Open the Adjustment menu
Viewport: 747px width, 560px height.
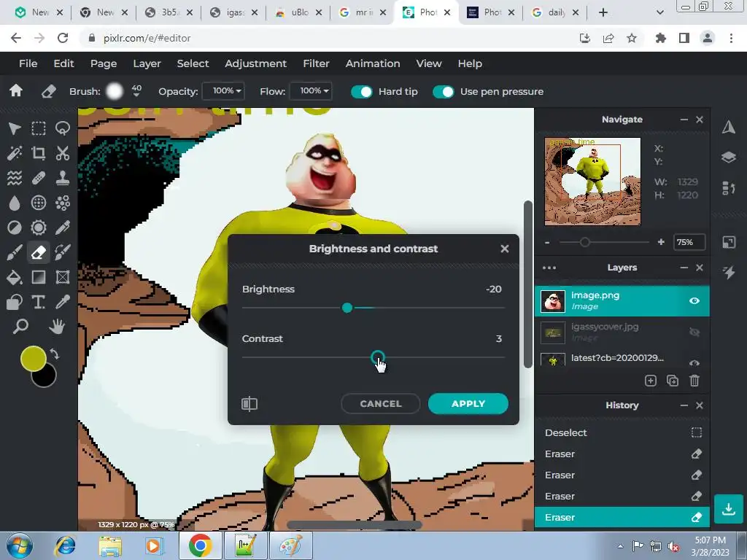click(x=256, y=63)
